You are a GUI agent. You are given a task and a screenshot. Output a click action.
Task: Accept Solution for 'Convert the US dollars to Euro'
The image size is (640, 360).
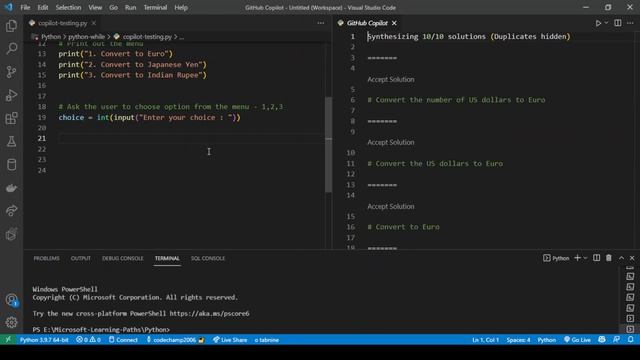391,142
